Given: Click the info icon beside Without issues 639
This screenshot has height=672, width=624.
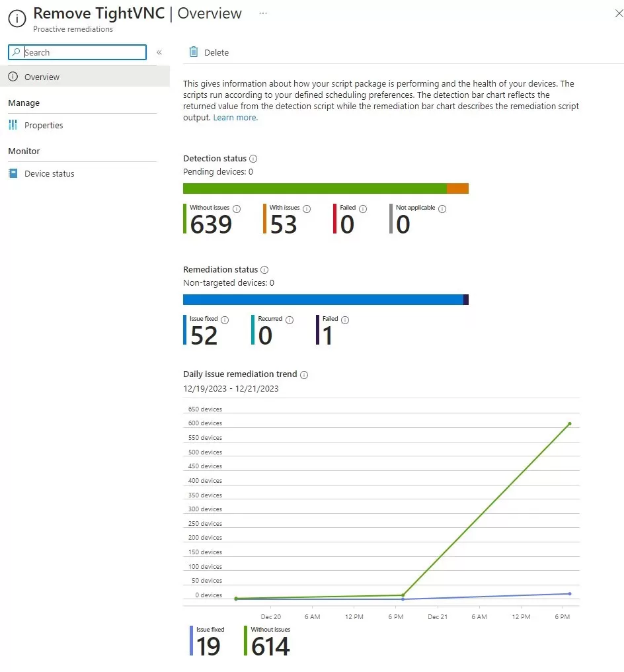Looking at the screenshot, I should [x=237, y=209].
